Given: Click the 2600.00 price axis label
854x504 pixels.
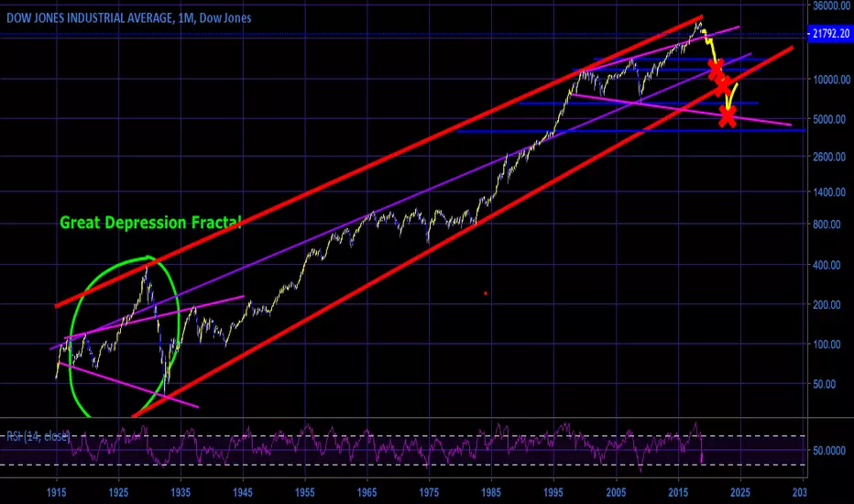Looking at the screenshot, I should [829, 157].
